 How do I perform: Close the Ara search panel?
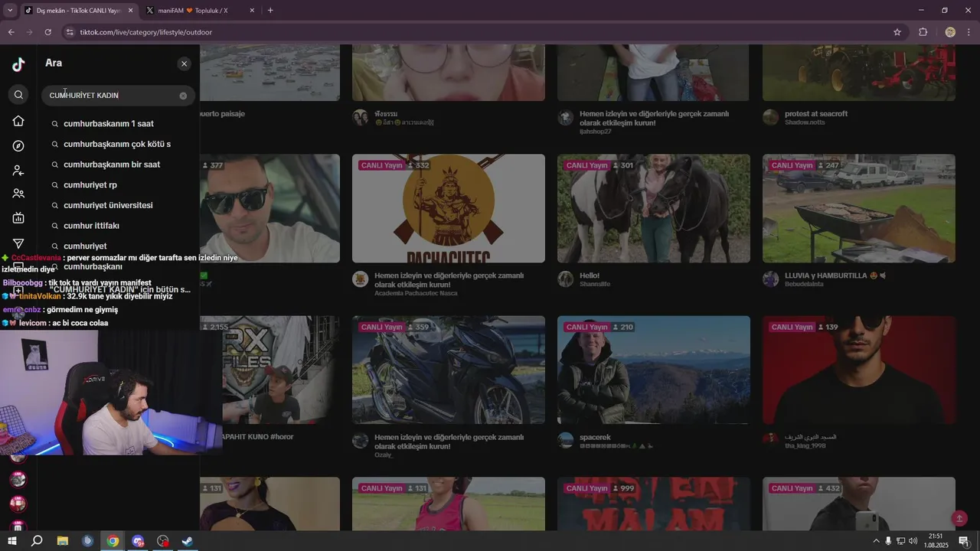(184, 64)
